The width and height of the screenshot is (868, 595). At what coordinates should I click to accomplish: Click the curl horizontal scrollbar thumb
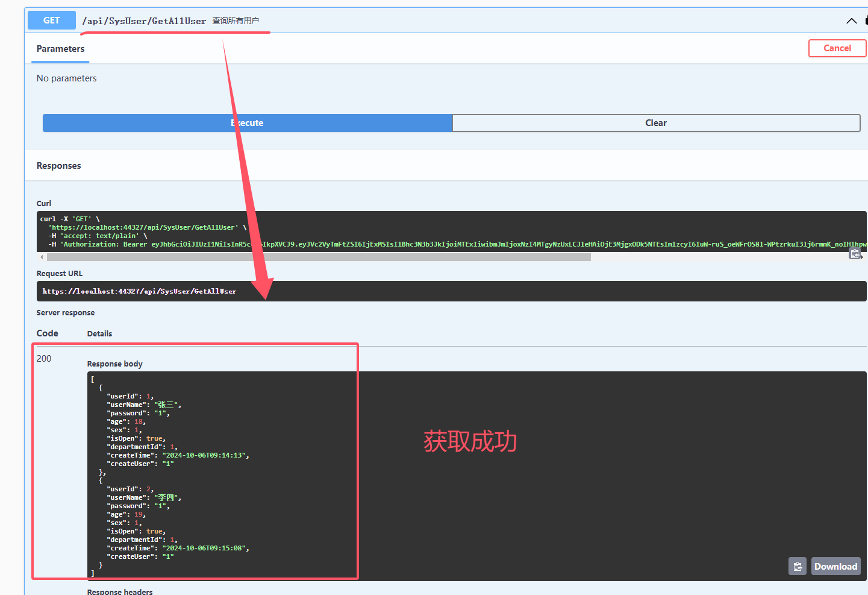(x=318, y=257)
